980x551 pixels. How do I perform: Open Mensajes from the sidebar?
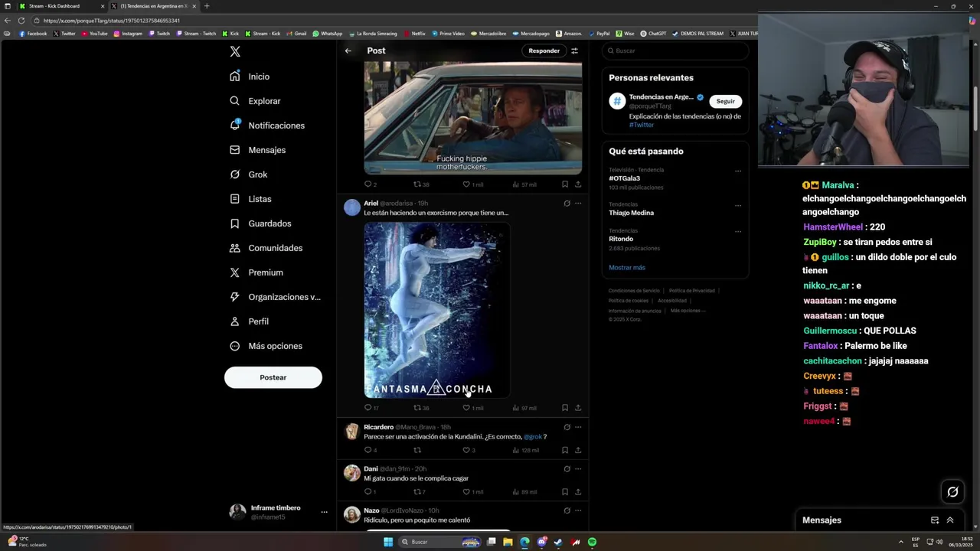click(x=258, y=150)
